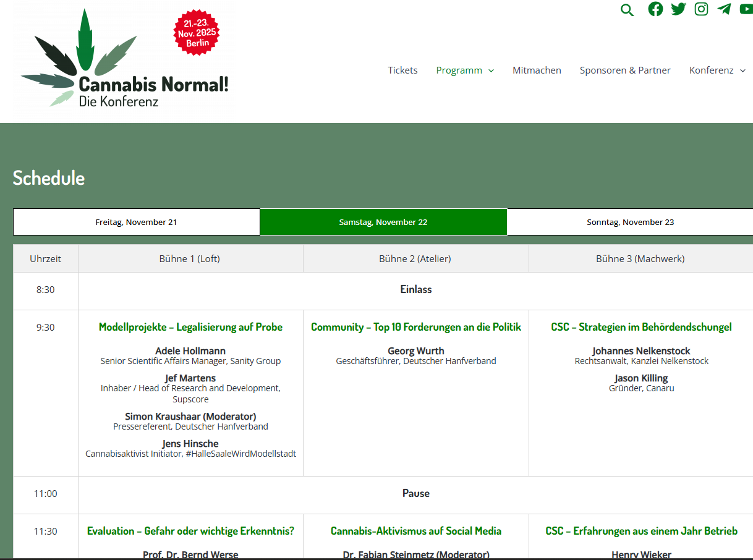The width and height of the screenshot is (753, 560).
Task: Expand the Konferenz dropdown chevron
Action: click(x=742, y=71)
